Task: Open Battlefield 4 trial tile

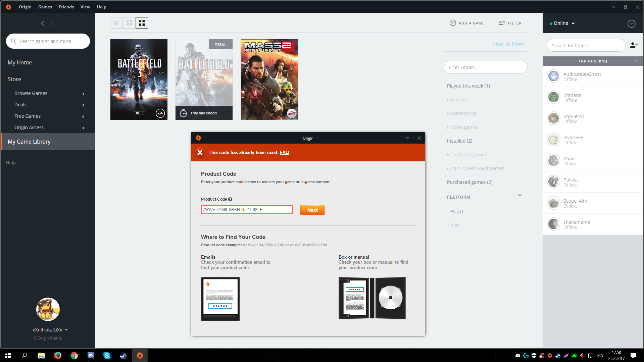Action: (204, 80)
